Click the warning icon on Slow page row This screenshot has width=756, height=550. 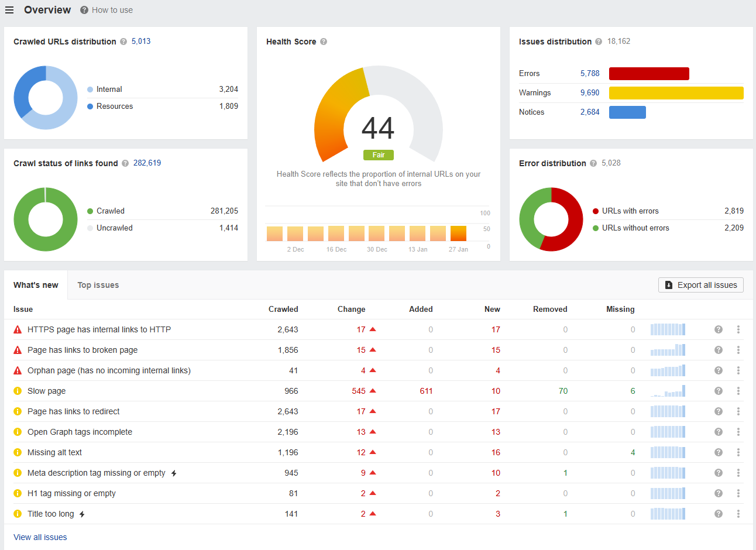click(x=18, y=391)
